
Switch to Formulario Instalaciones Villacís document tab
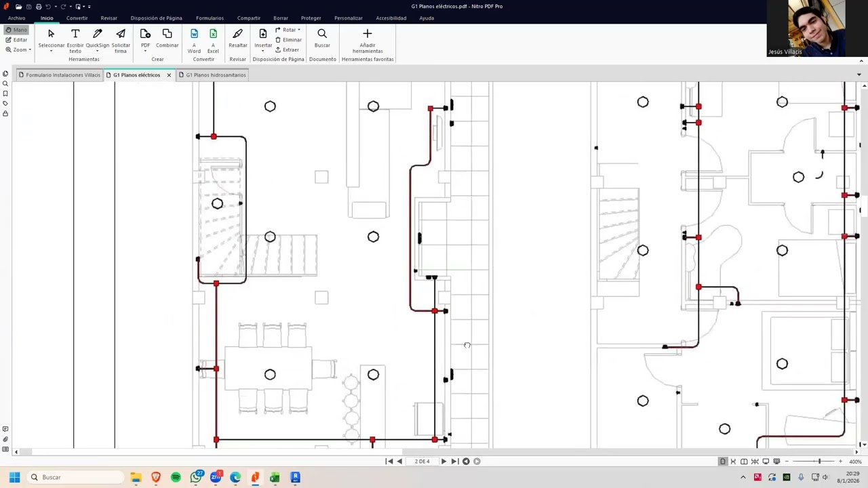coord(60,75)
